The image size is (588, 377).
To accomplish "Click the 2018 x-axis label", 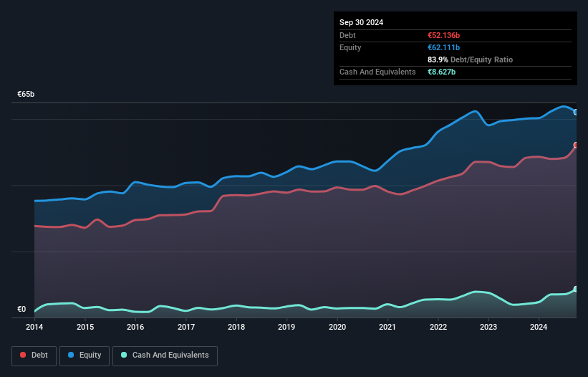I will click(236, 327).
